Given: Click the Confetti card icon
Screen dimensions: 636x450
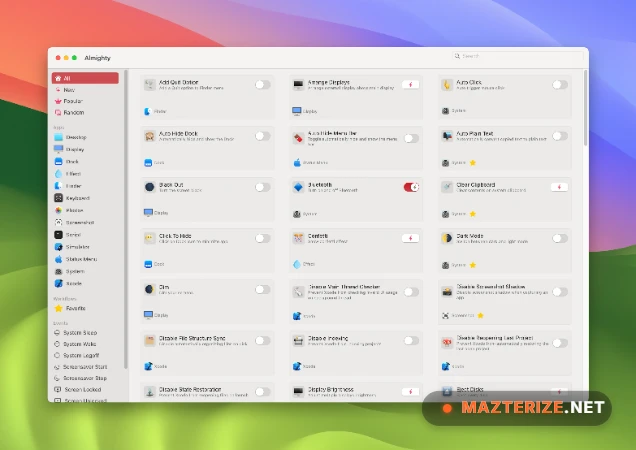Looking at the screenshot, I should [298, 238].
